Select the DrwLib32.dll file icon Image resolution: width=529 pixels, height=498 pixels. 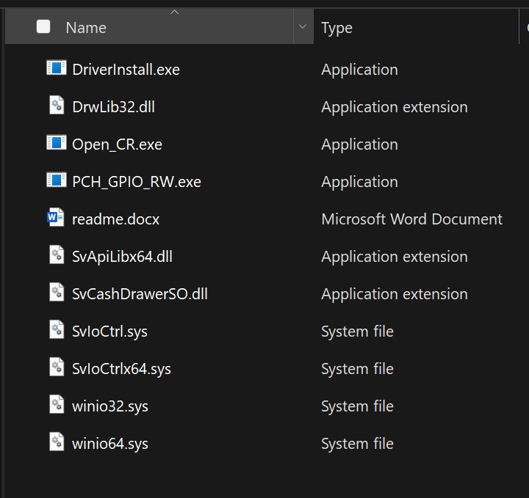pos(56,105)
